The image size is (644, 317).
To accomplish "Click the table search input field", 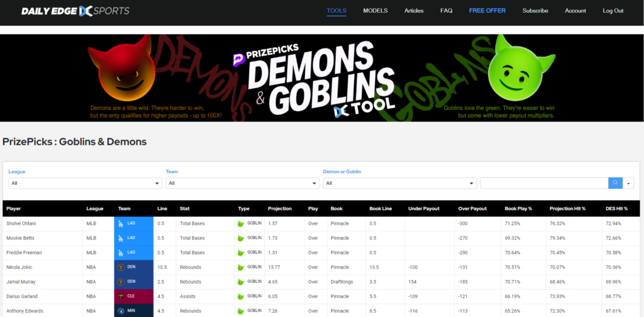I will pyautogui.click(x=544, y=183).
